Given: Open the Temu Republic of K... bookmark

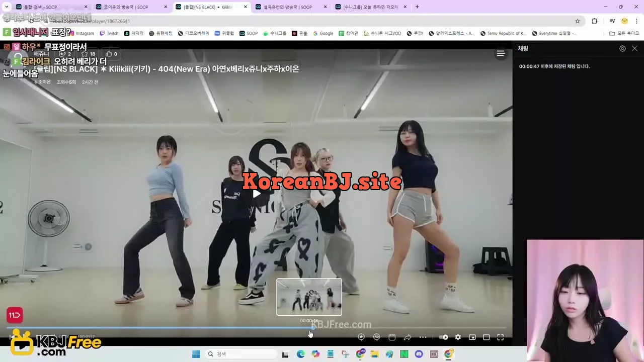Looking at the screenshot, I should (x=503, y=33).
